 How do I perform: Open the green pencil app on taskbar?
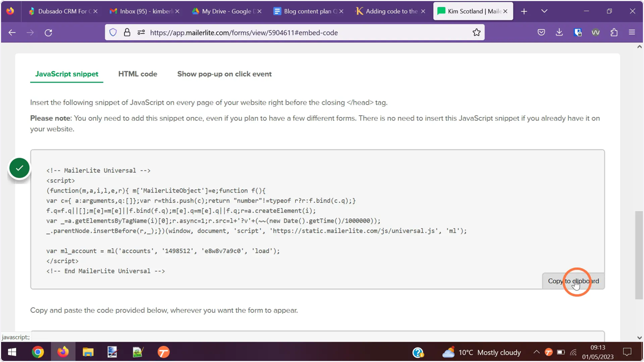point(138,352)
